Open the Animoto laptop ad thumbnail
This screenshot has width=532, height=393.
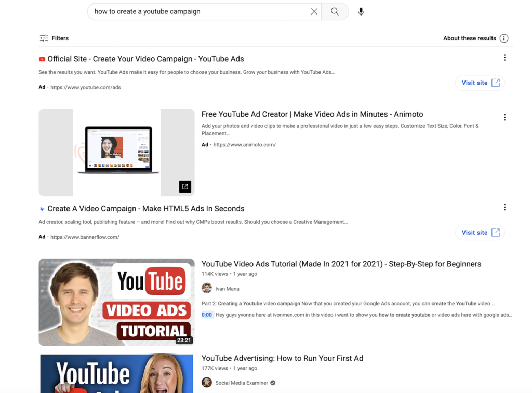[116, 152]
